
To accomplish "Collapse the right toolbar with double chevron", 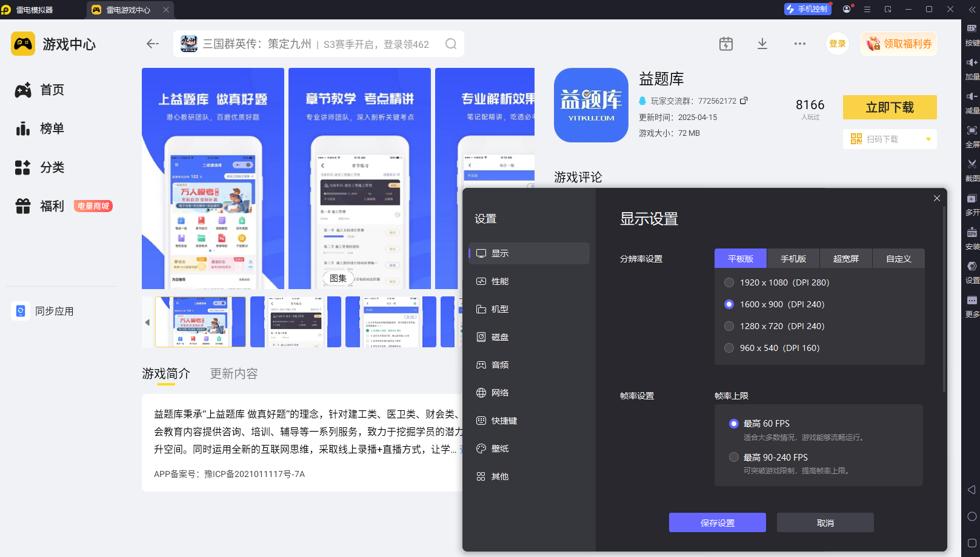I will tap(972, 9).
